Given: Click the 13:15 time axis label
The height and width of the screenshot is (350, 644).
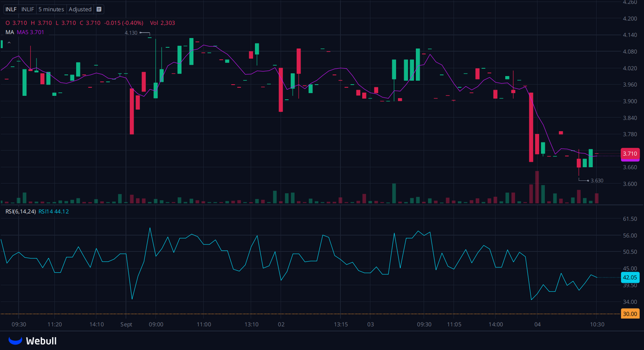Looking at the screenshot, I should pos(341,324).
